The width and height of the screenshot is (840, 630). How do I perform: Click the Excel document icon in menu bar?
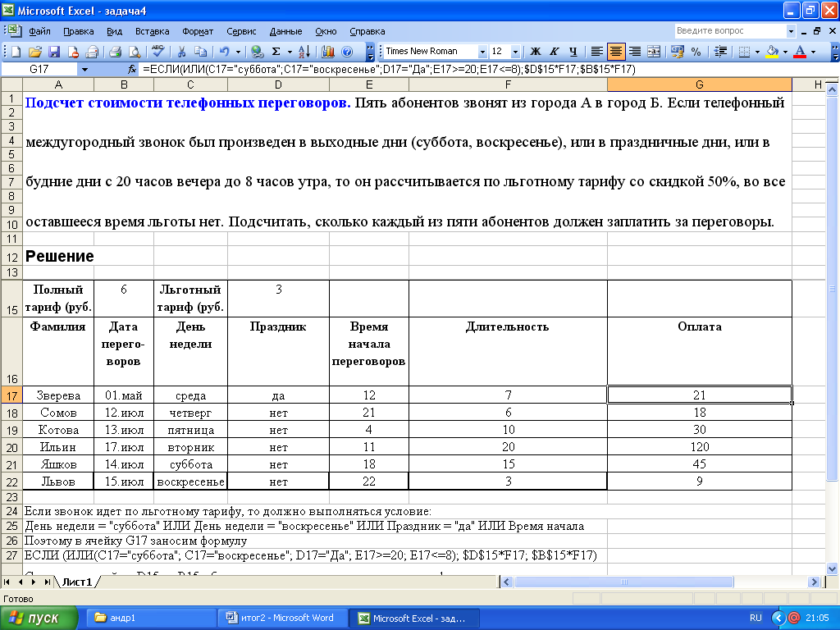(x=14, y=31)
